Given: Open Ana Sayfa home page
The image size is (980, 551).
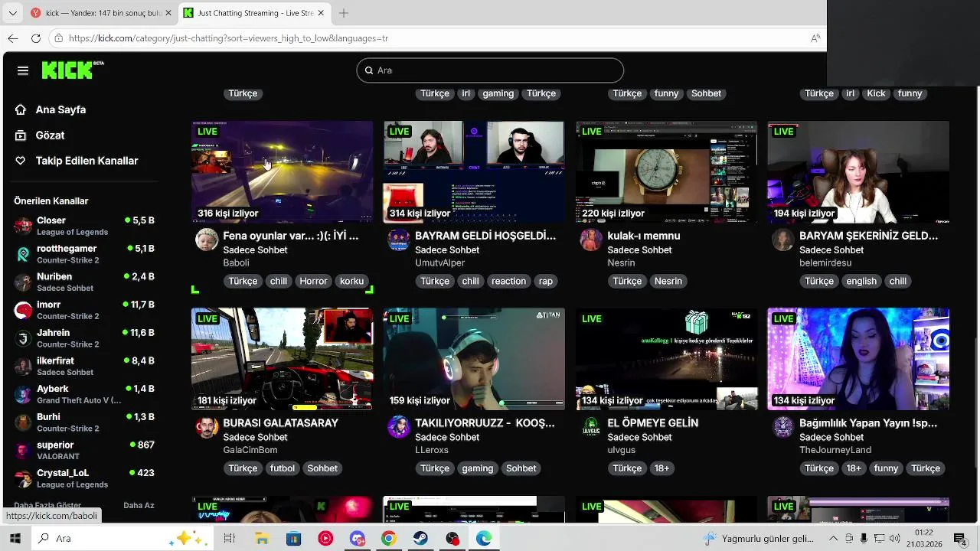Looking at the screenshot, I should (x=60, y=109).
